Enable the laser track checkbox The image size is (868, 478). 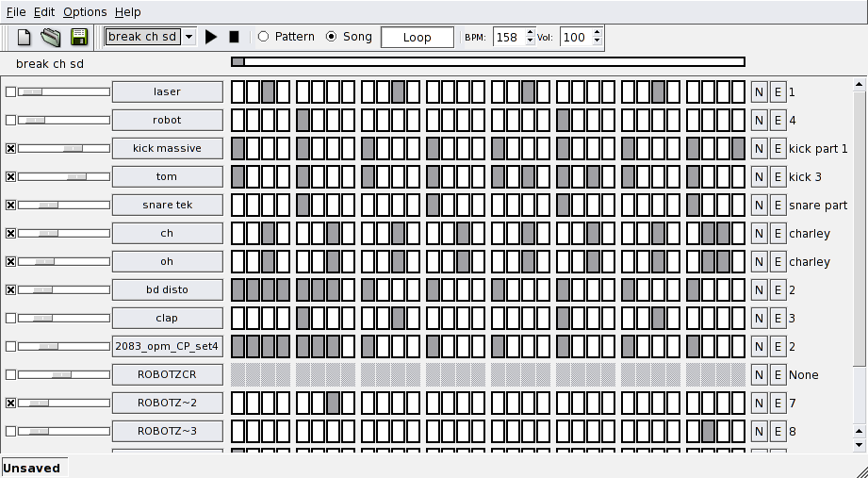pyautogui.click(x=10, y=92)
